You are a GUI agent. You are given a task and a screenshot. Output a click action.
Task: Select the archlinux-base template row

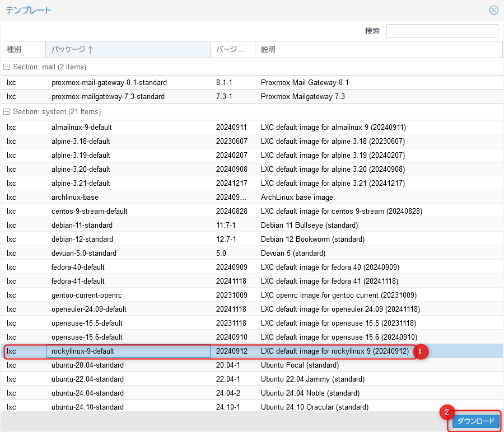(x=74, y=197)
